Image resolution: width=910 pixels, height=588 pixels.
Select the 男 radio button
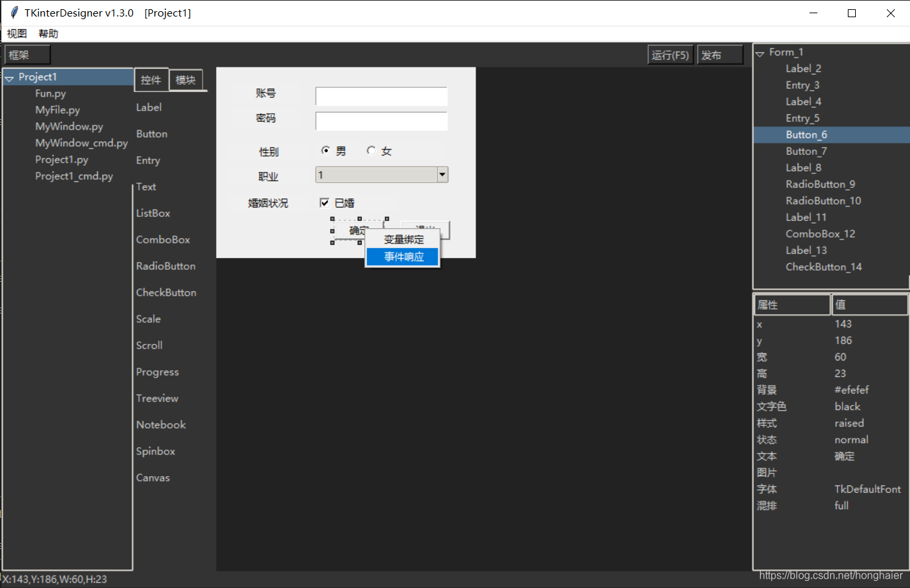(x=326, y=151)
